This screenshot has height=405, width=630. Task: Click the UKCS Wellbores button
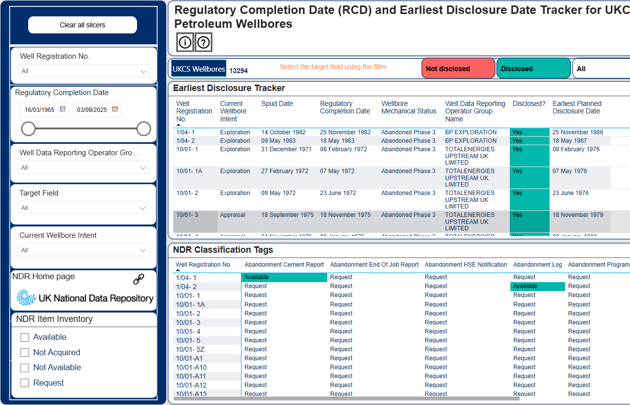(198, 69)
